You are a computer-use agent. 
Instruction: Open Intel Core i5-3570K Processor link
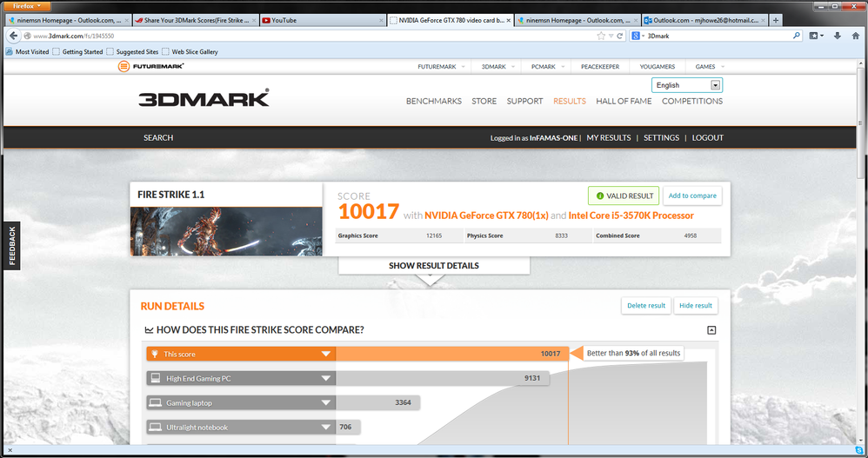[631, 216]
